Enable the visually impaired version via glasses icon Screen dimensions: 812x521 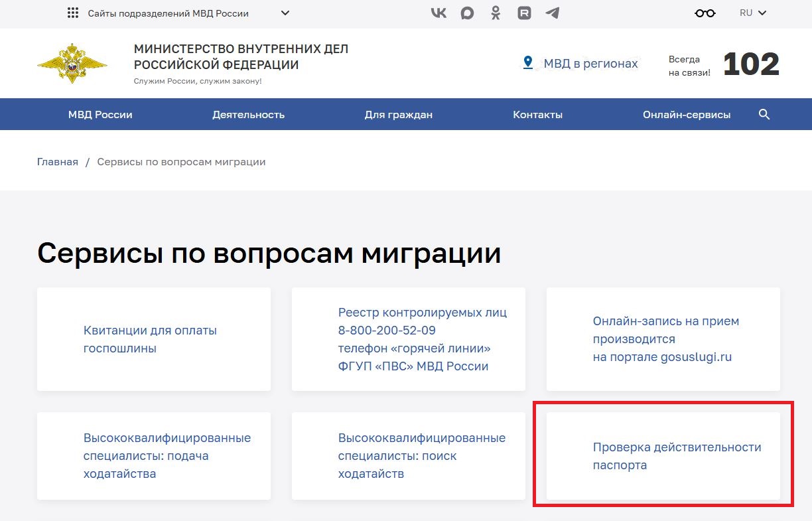tap(705, 13)
